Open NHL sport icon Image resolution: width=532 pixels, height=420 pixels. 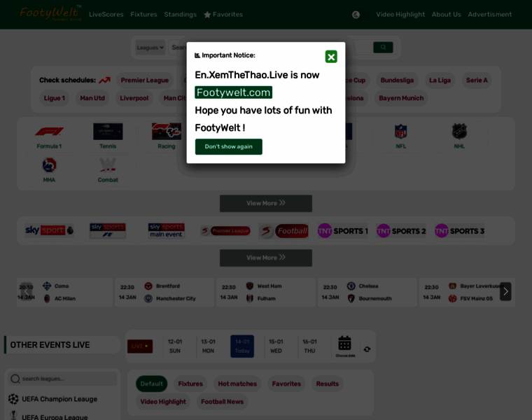459,136
